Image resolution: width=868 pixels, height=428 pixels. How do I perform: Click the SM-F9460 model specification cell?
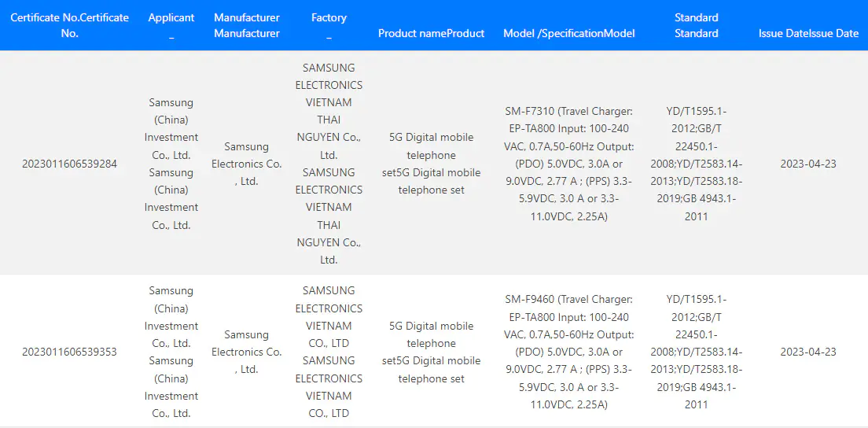(569, 352)
